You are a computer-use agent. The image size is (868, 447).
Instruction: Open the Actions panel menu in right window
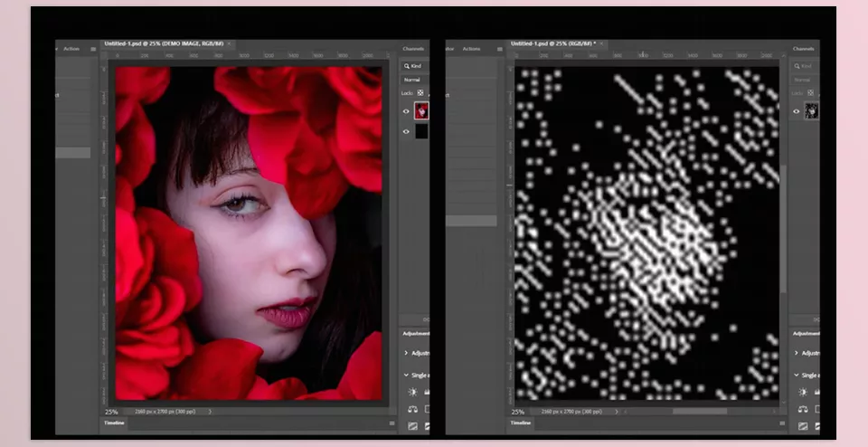(499, 49)
